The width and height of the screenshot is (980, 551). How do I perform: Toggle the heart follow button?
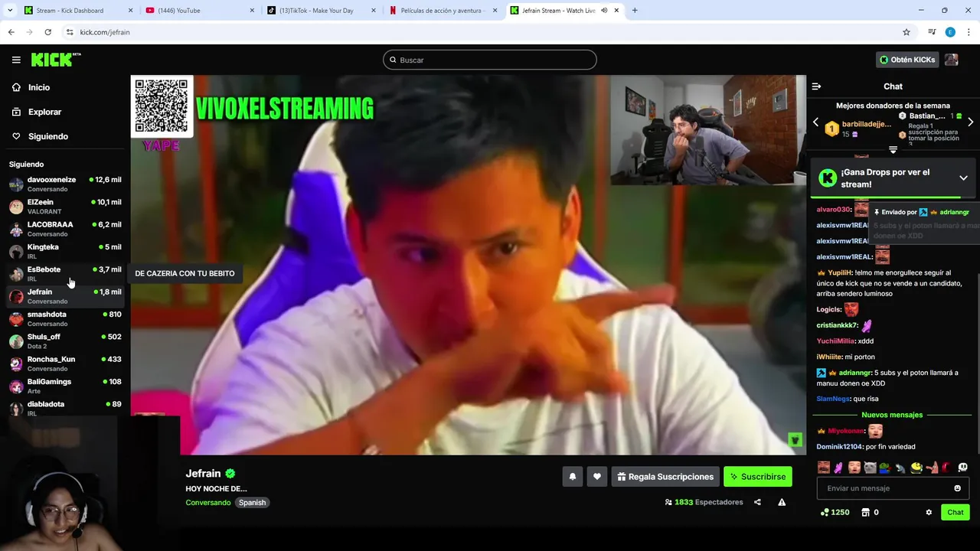[597, 477]
